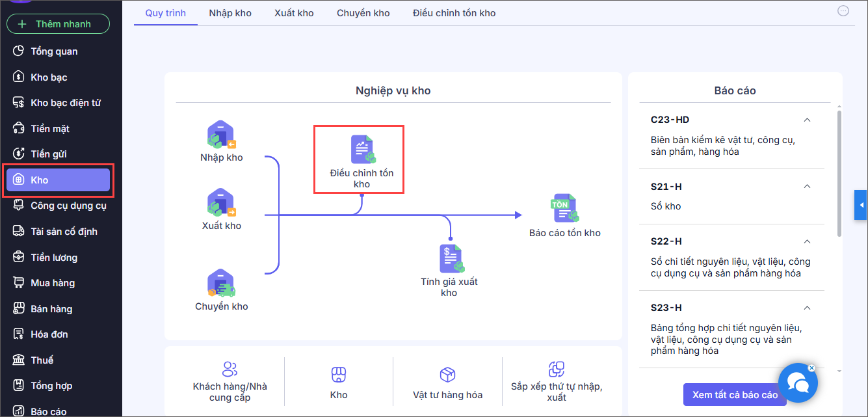Open the Kho store category icon
This screenshot has width=868, height=417.
(338, 374)
